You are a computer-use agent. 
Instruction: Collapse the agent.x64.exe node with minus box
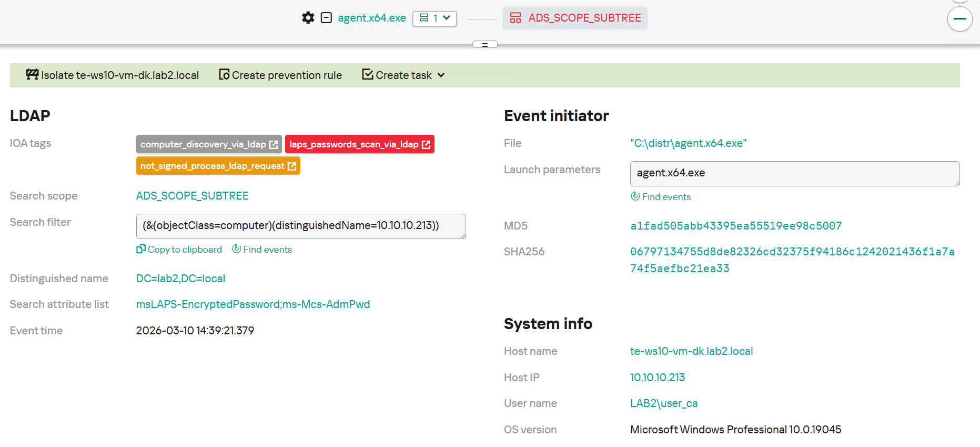click(326, 18)
